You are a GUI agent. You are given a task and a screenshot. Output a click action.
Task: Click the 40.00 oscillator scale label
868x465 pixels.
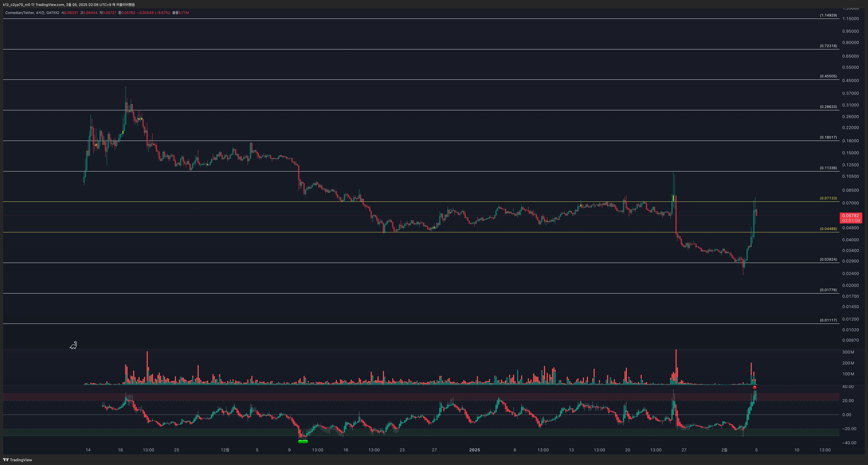click(848, 387)
